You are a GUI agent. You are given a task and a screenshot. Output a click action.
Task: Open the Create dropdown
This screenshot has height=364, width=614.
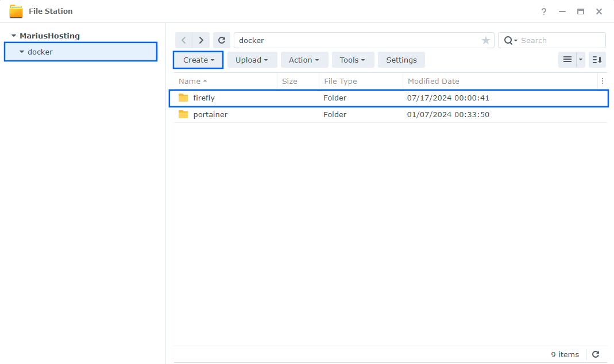(198, 60)
